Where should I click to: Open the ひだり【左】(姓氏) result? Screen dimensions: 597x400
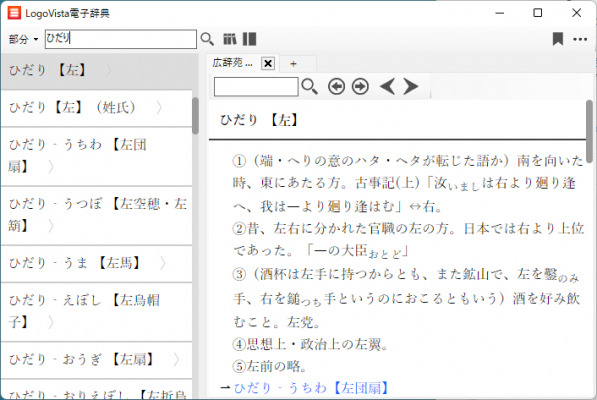[x=97, y=108]
